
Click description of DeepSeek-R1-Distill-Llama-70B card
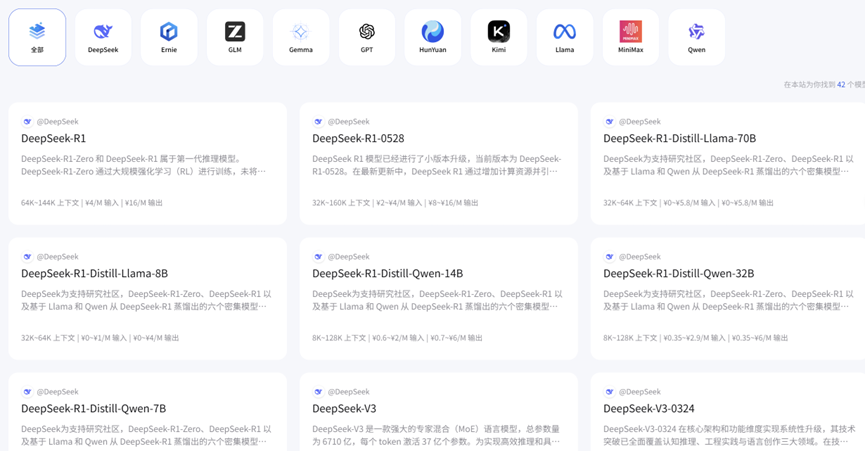tap(728, 165)
